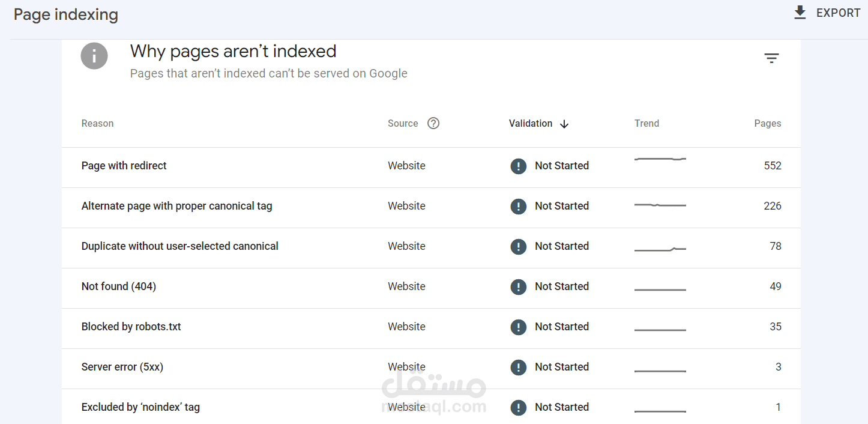Open Duplicate without user-selected canonical row
Screen dimensions: 868x424
(x=179, y=246)
